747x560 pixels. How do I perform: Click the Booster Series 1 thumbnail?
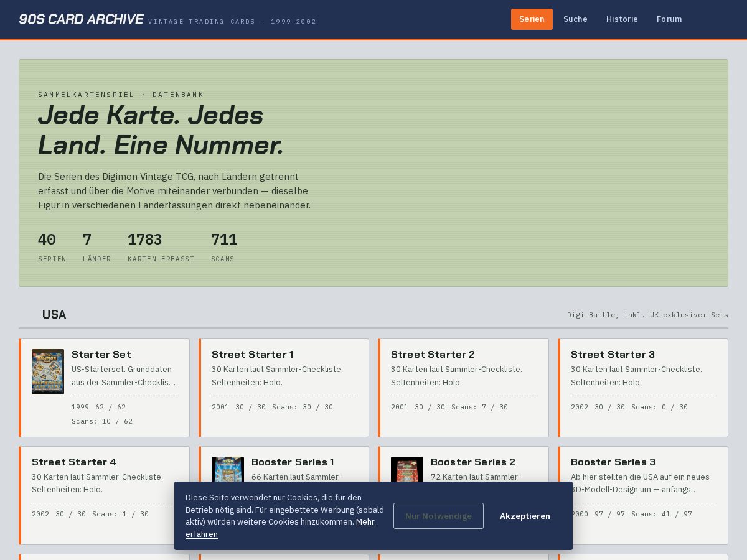tap(228, 469)
